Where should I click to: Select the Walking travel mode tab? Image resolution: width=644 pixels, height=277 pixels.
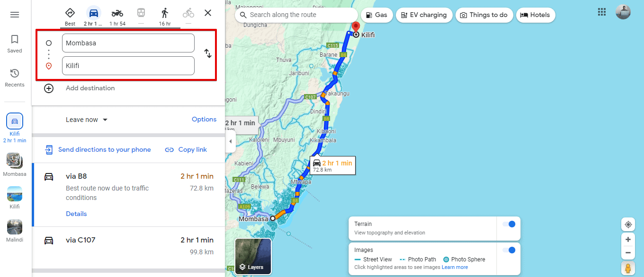[x=165, y=16]
